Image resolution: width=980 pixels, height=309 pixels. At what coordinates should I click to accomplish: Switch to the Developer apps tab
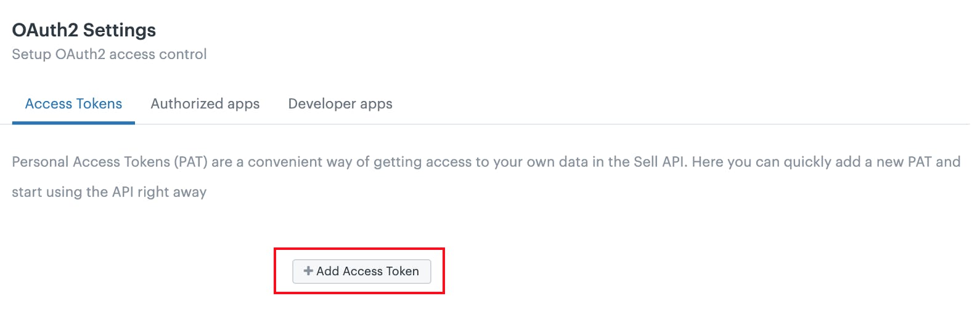(340, 104)
